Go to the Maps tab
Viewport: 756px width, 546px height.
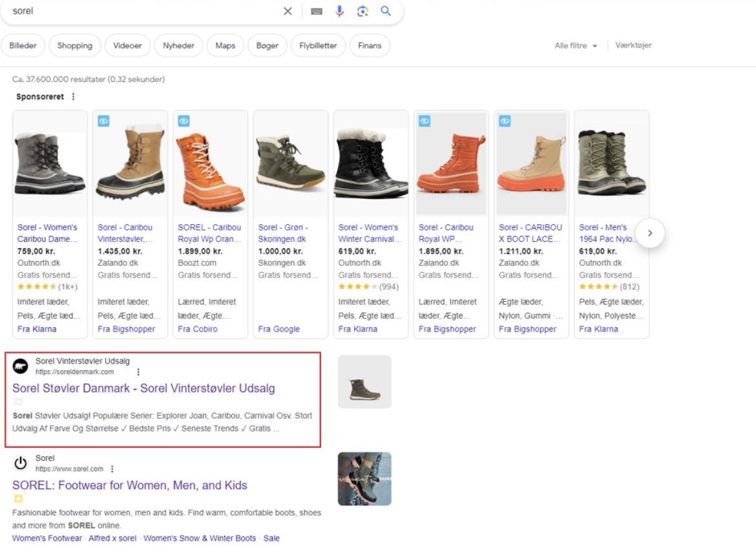tap(225, 46)
